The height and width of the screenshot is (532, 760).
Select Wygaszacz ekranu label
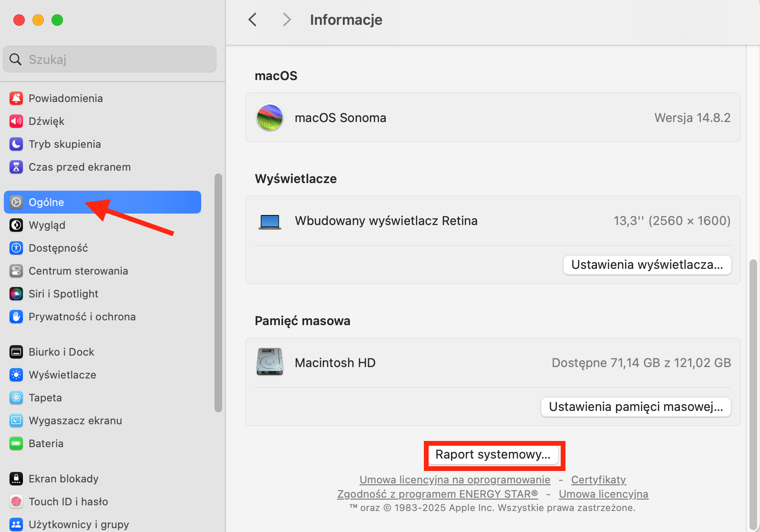pyautogui.click(x=75, y=420)
